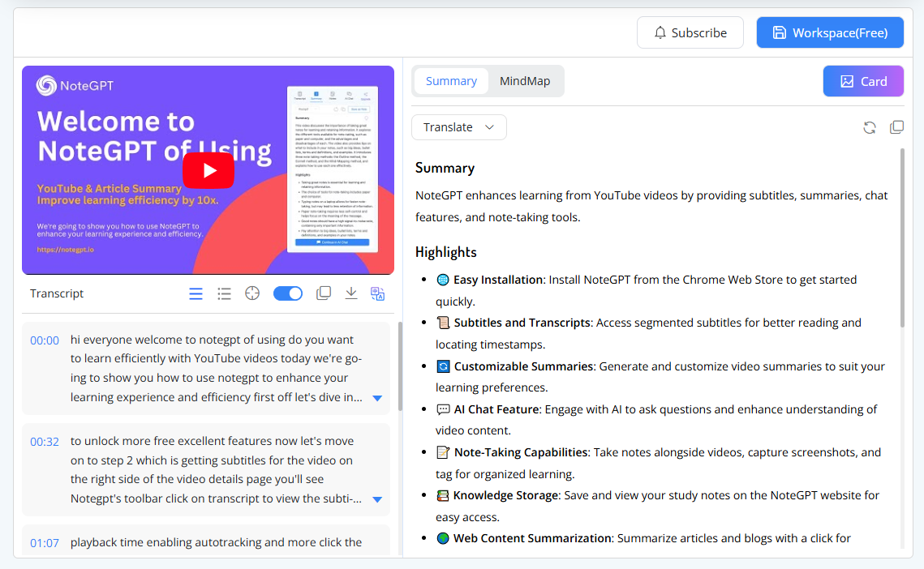Screen dimensions: 924x569
Task: Click 'Note-Taking Capabilities' highlight text
Action: point(522,452)
